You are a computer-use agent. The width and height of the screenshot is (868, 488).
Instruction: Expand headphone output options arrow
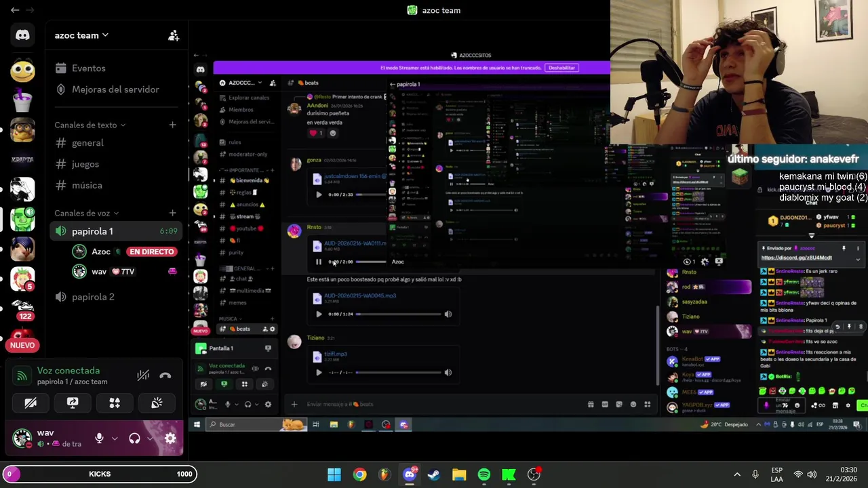[x=150, y=439]
